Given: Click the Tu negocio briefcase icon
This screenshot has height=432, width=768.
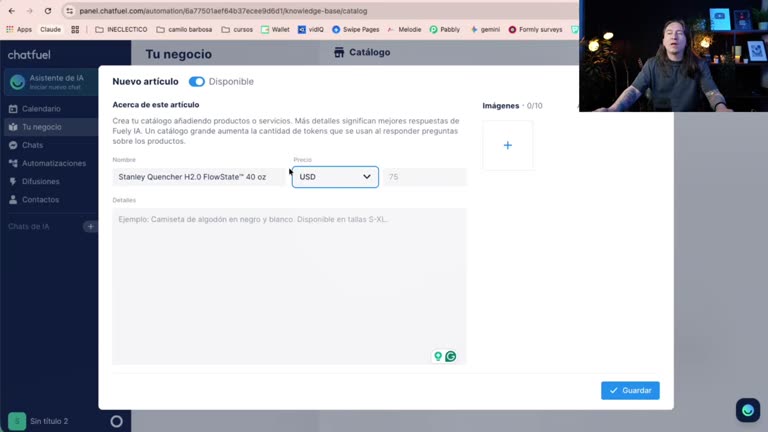Looking at the screenshot, I should (x=13, y=127).
